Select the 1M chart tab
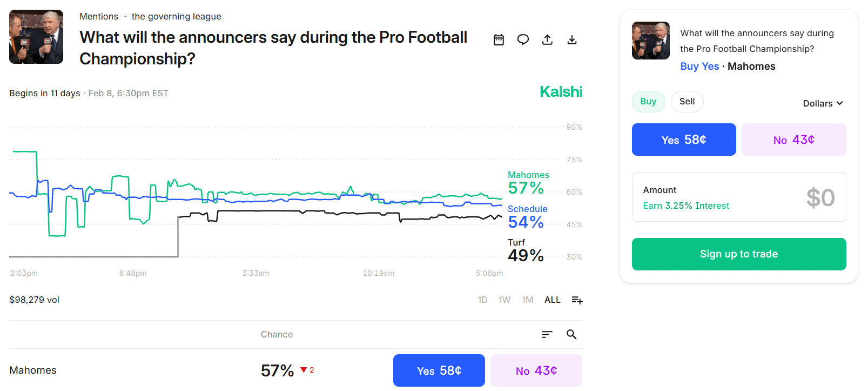The image size is (868, 391). tap(527, 300)
